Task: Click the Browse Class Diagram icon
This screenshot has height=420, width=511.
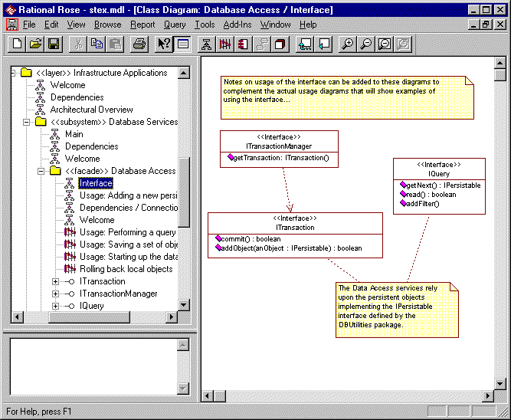Action: tap(207, 44)
